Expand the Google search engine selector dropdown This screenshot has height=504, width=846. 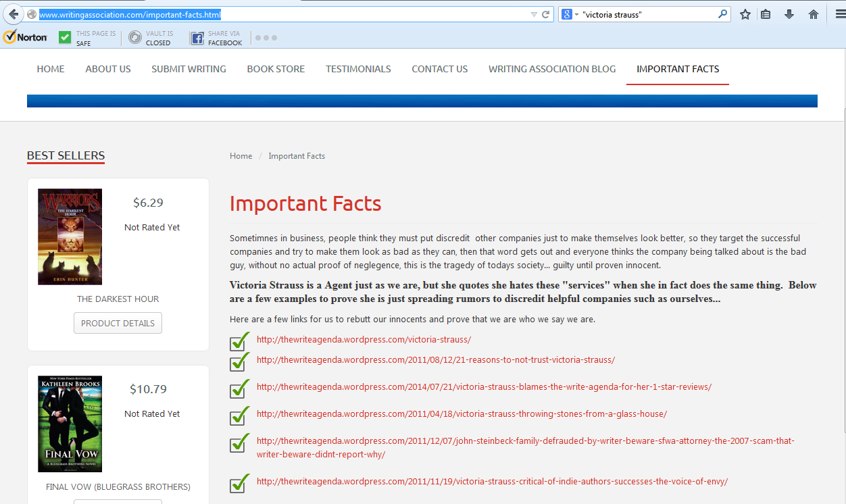click(x=568, y=14)
